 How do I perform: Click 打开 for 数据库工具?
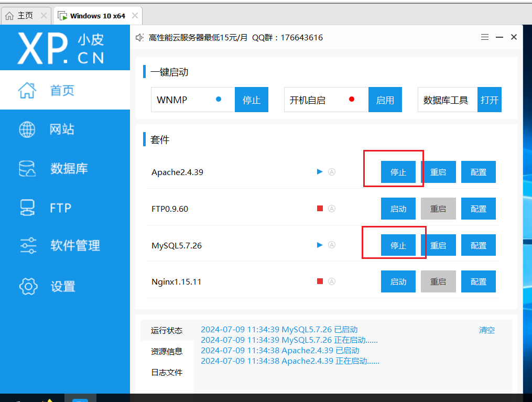pyautogui.click(x=489, y=100)
